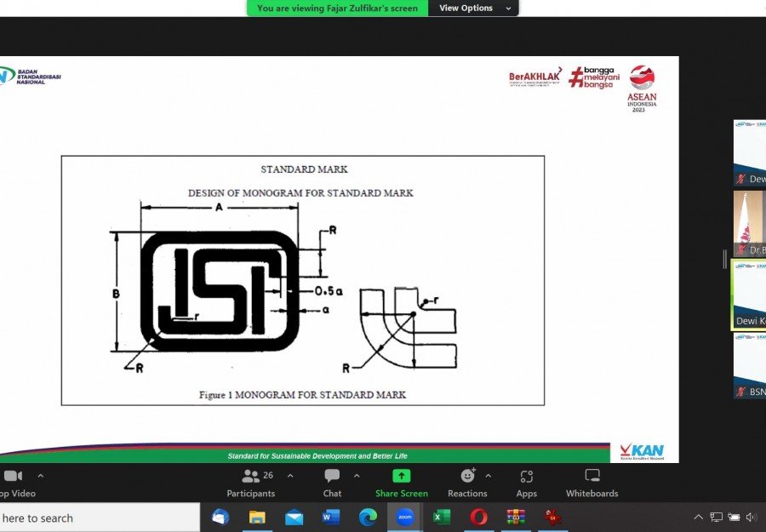
Task: Expand the caret next to Chat
Action: click(357, 476)
